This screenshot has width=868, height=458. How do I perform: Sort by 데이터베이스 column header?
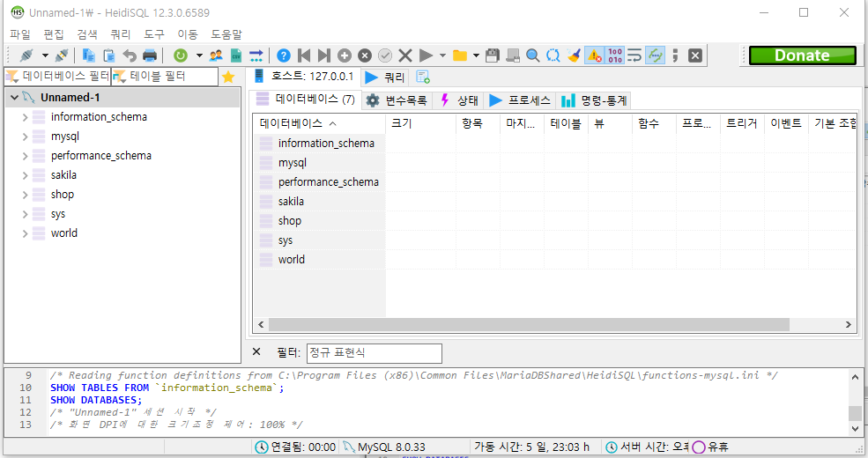[319, 123]
